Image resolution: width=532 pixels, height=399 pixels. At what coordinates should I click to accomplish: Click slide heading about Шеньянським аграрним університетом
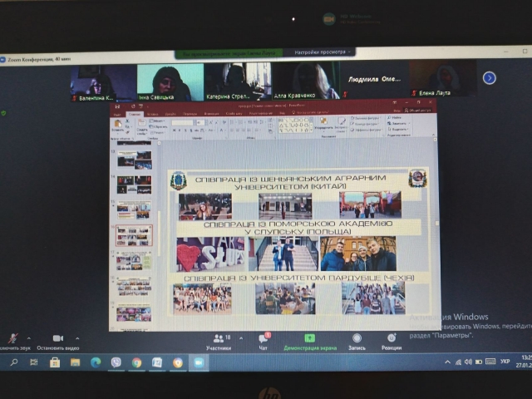coord(291,182)
